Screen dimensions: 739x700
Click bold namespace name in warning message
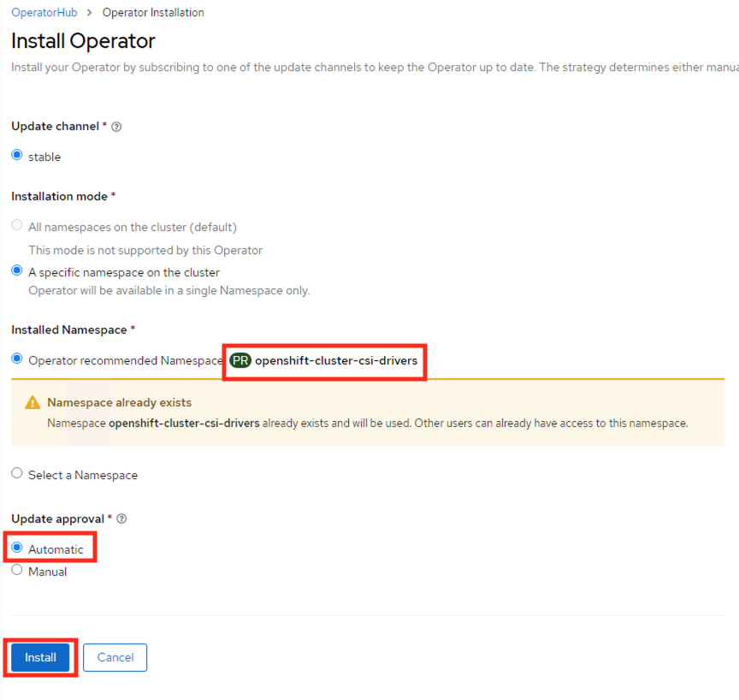point(184,423)
